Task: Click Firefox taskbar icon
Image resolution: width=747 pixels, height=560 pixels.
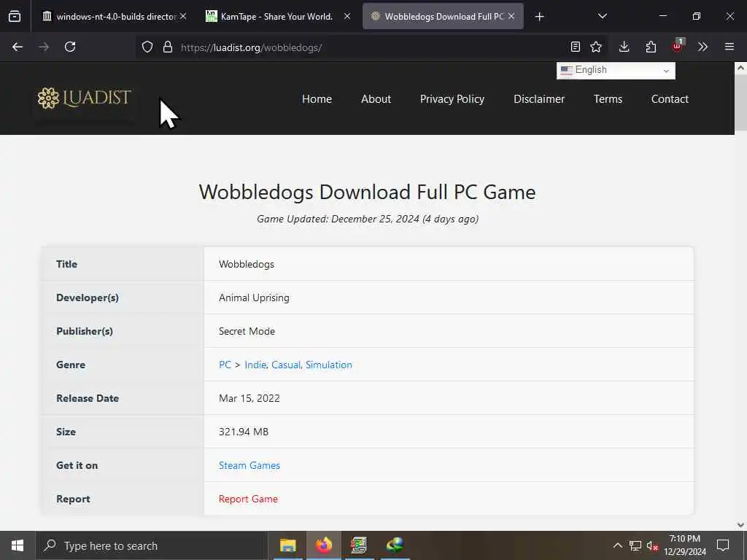Action: click(x=323, y=545)
